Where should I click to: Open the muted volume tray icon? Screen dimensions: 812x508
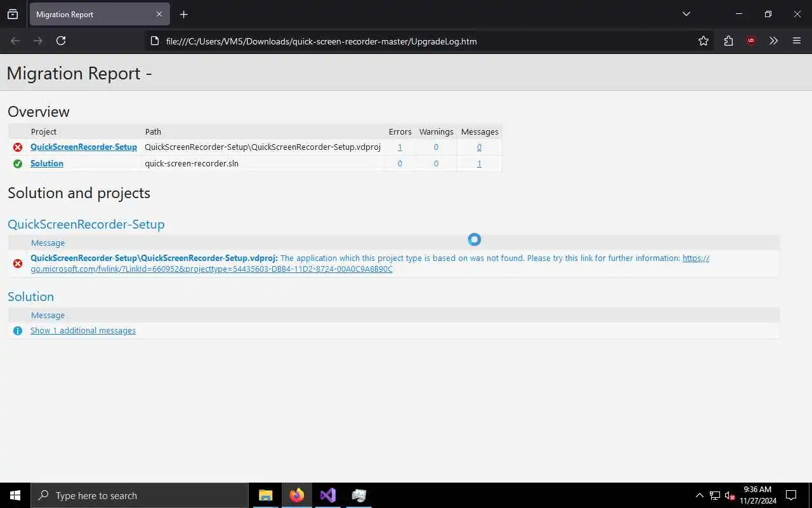(x=730, y=495)
